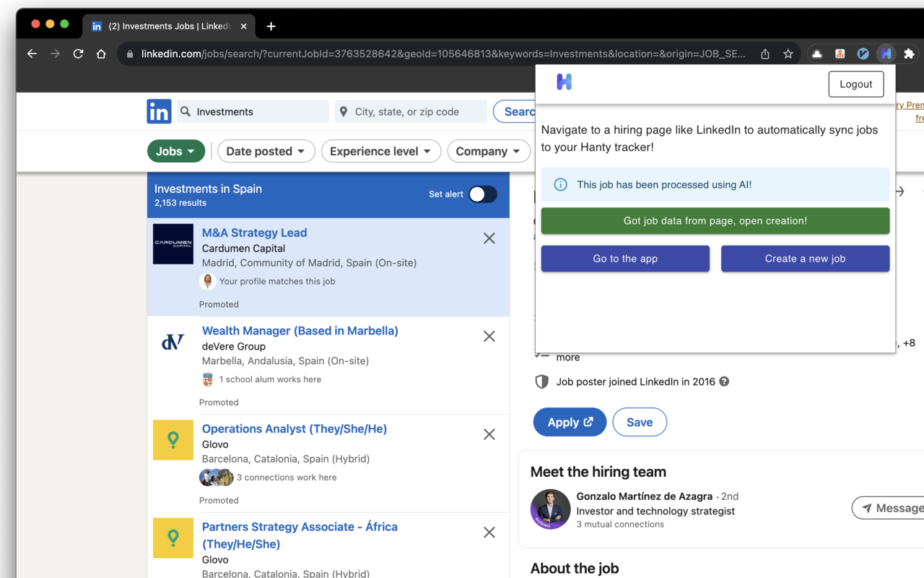924x578 pixels.
Task: Expand the Company filter dropdown
Action: click(x=488, y=151)
